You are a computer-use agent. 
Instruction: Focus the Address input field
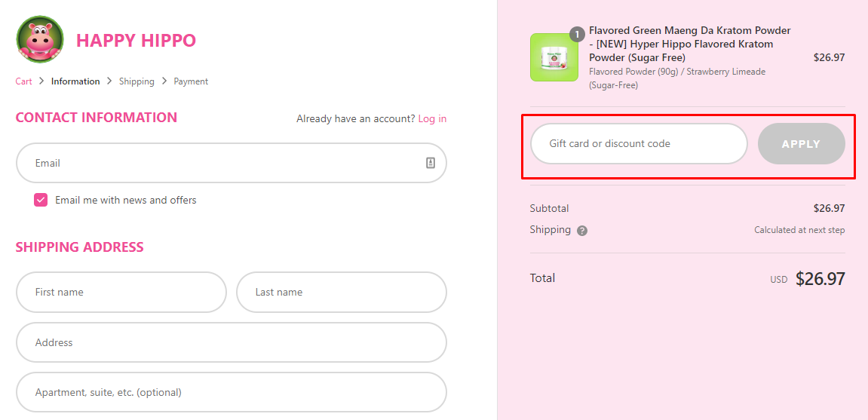[231, 342]
